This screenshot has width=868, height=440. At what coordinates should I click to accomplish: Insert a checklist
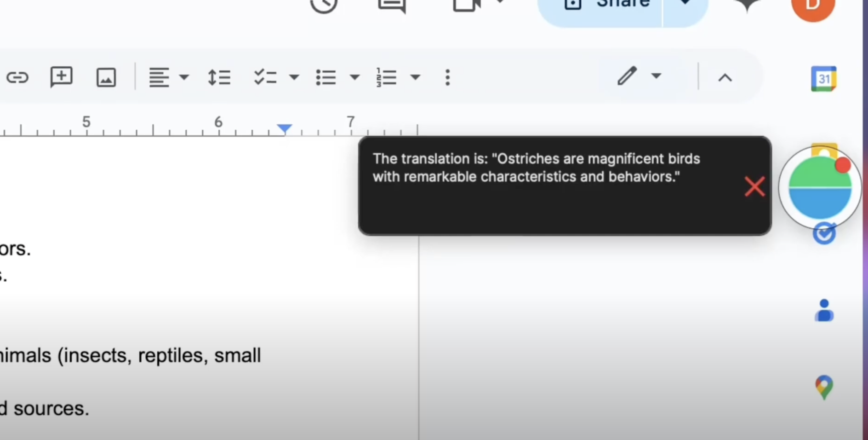pyautogui.click(x=265, y=77)
